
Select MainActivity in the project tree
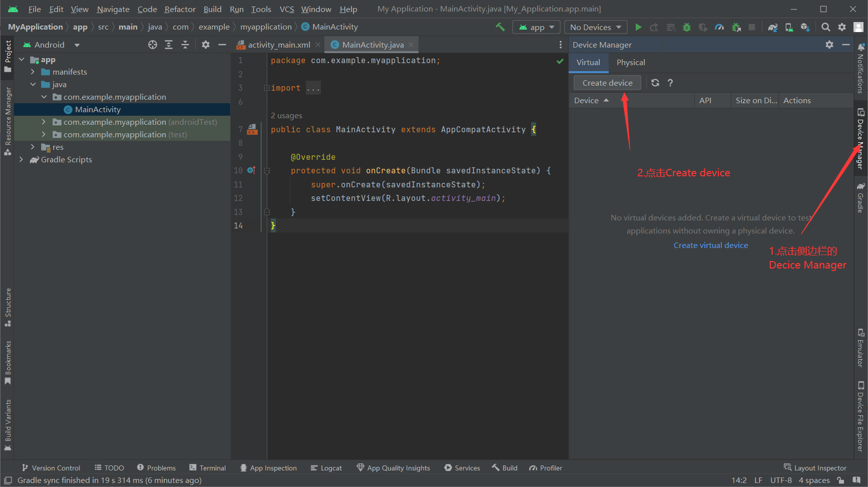tap(98, 110)
